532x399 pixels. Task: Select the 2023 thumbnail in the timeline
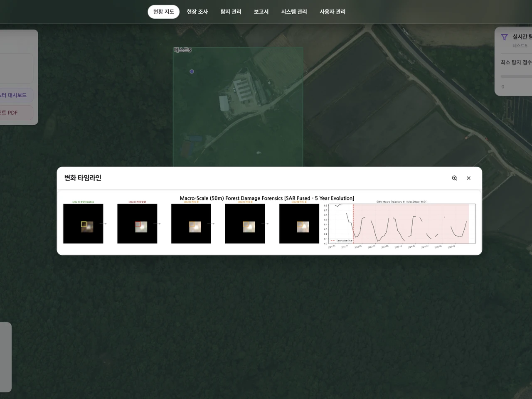click(x=191, y=223)
